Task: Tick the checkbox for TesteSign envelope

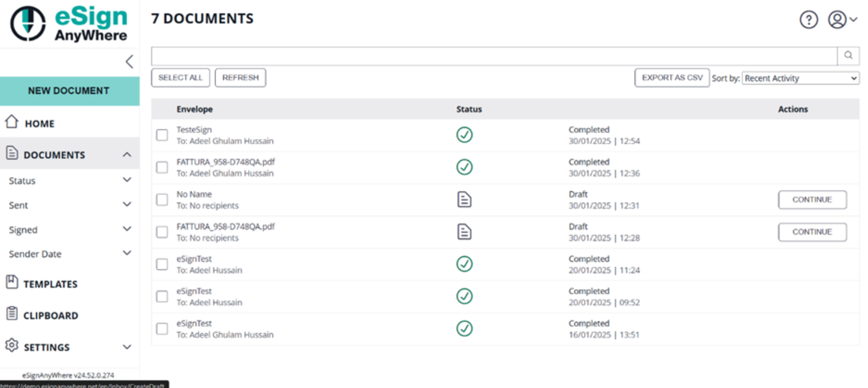Action: [162, 135]
